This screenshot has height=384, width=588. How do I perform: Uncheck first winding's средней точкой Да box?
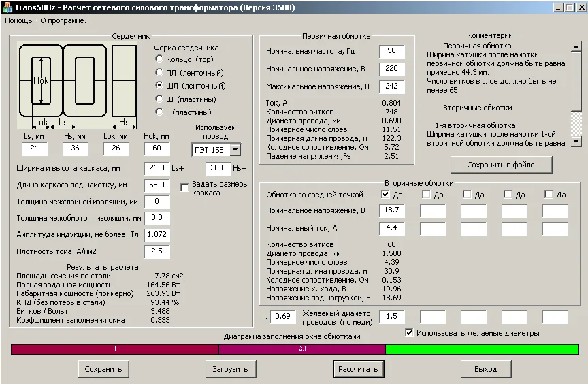tap(386, 195)
